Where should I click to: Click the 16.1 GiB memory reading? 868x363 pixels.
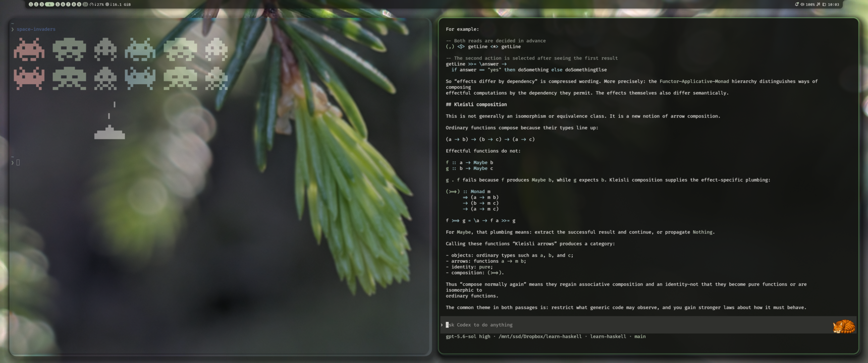[x=121, y=4]
